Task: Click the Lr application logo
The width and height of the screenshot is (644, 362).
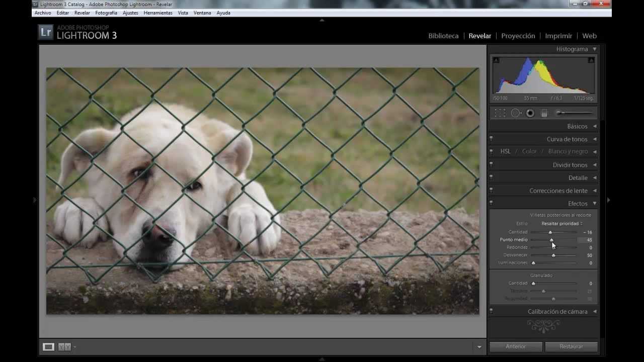Action: [x=45, y=32]
